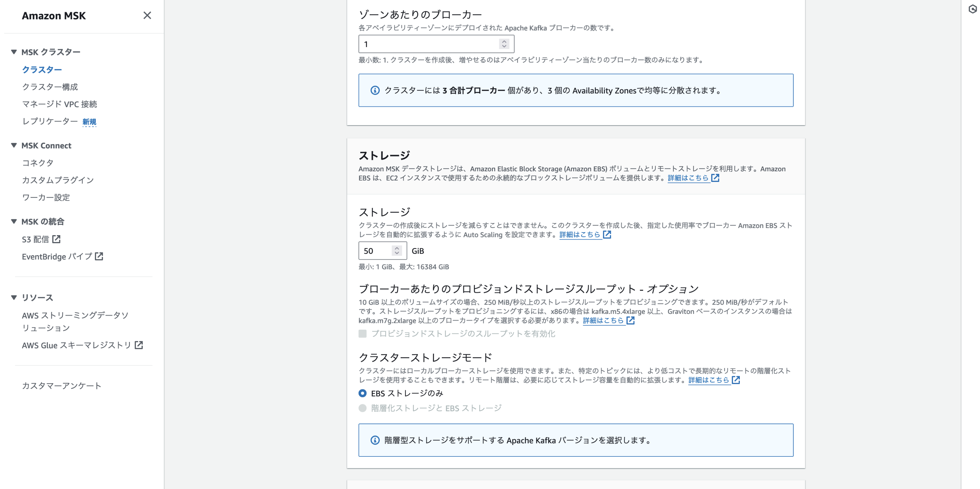Select 階層化ストレージと EBS ストレージ radio option
980x489 pixels.
pyautogui.click(x=363, y=408)
